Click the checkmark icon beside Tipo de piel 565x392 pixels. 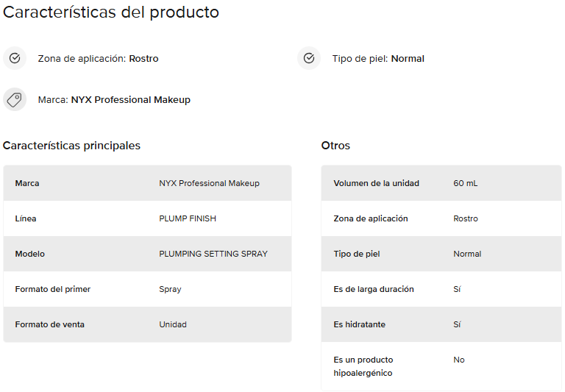[x=309, y=58]
